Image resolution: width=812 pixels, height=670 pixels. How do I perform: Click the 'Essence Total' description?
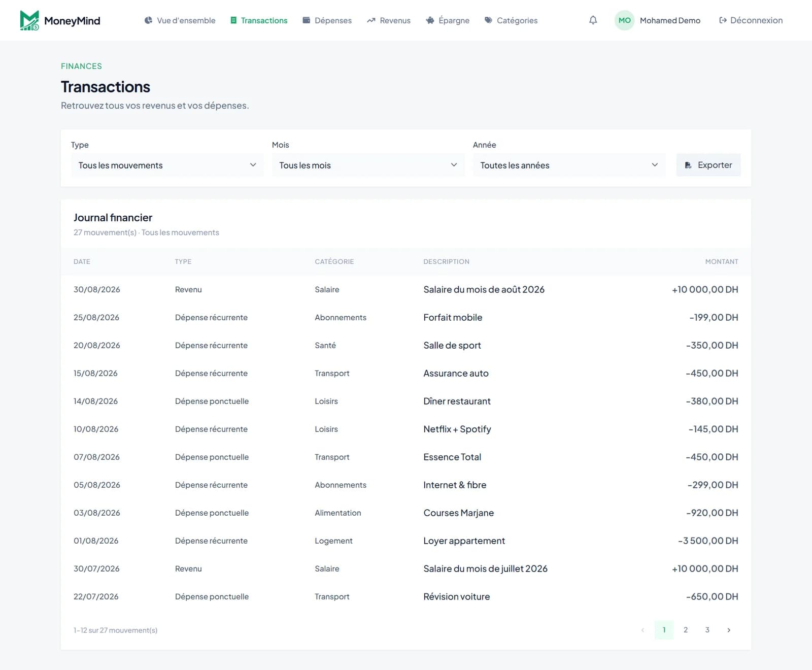(453, 457)
